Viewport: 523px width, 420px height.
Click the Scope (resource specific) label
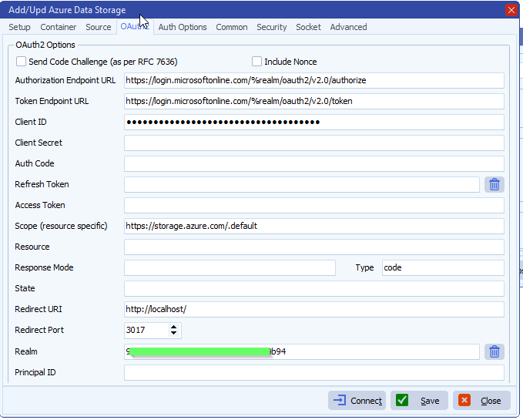pos(61,226)
